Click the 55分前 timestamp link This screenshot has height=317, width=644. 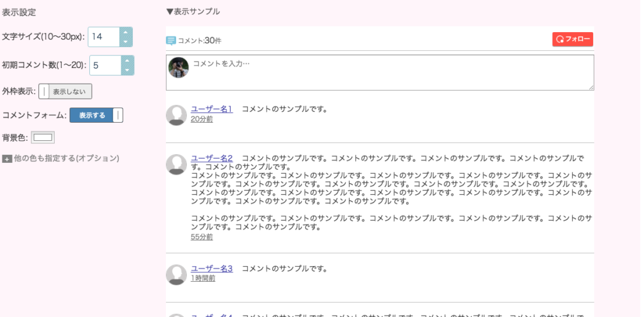coord(201,237)
